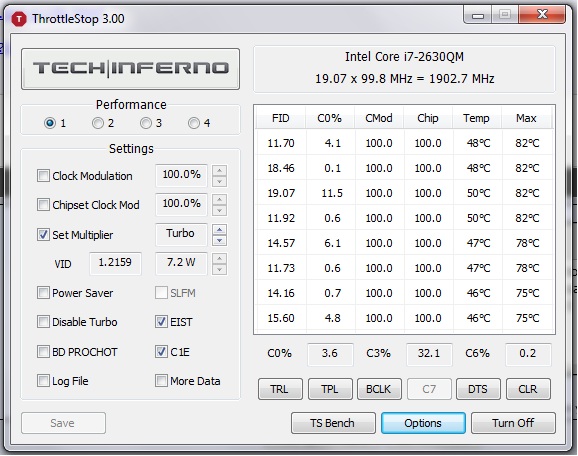Open the TRL turbo ratio limits button
This screenshot has height=456, width=578.
coord(280,389)
